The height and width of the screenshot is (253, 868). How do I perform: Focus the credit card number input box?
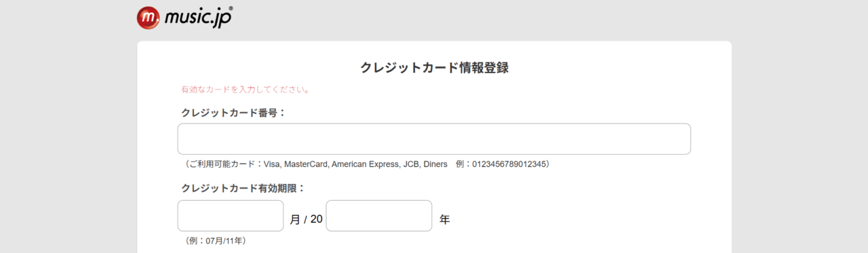[434, 139]
